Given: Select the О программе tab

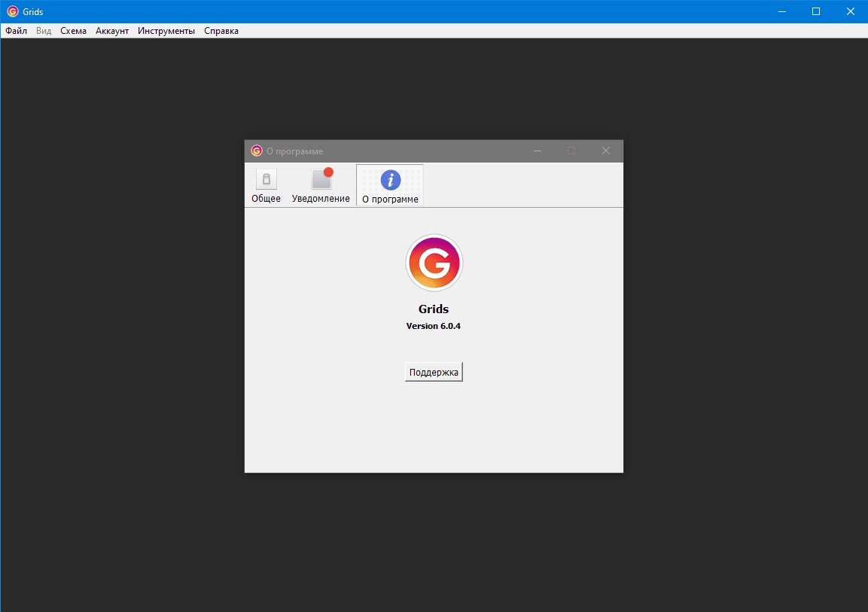Looking at the screenshot, I should pyautogui.click(x=390, y=185).
